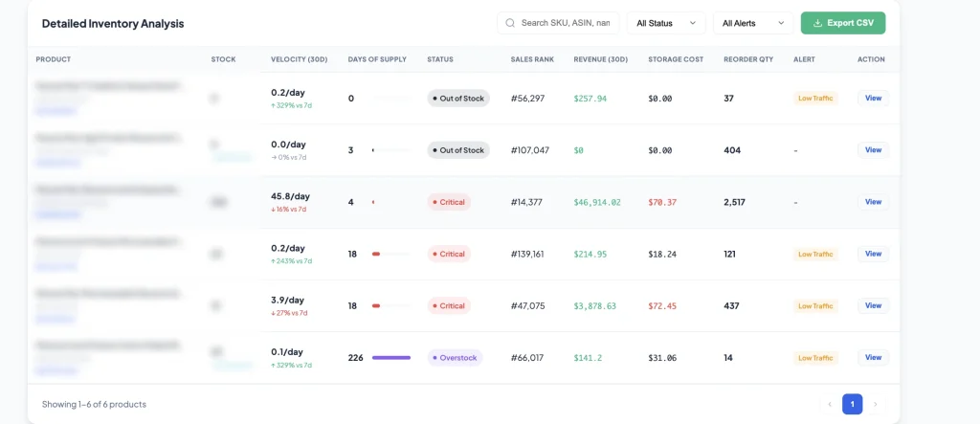Image resolution: width=980 pixels, height=424 pixels.
Task: Go to next page arrow
Action: 875,404
